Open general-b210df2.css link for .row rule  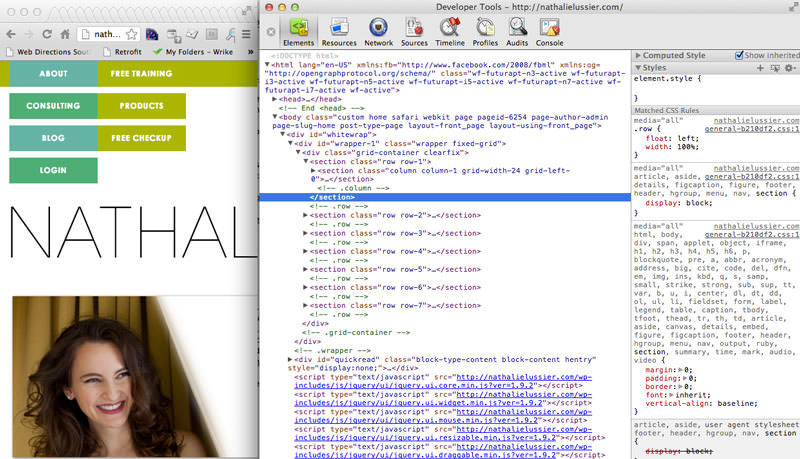point(752,130)
